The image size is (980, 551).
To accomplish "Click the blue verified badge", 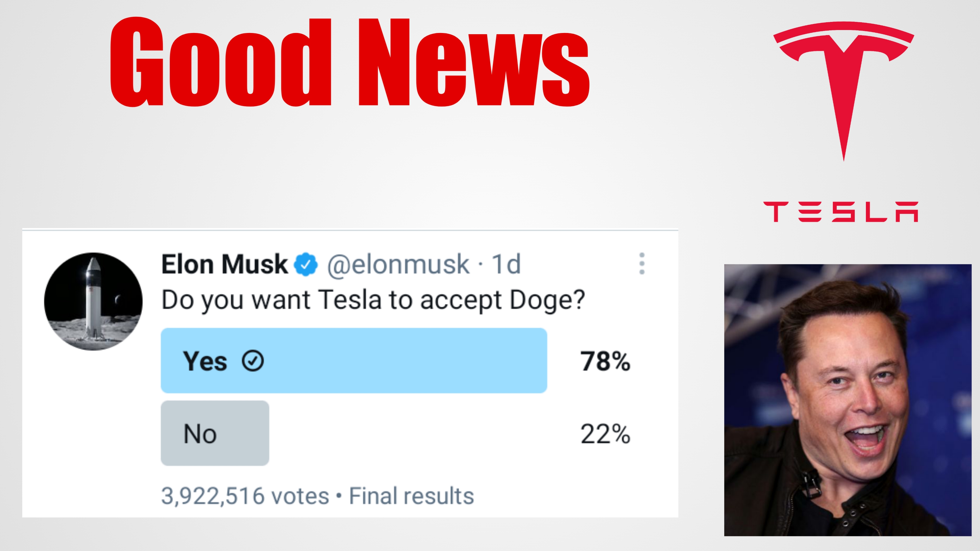I will click(x=305, y=264).
